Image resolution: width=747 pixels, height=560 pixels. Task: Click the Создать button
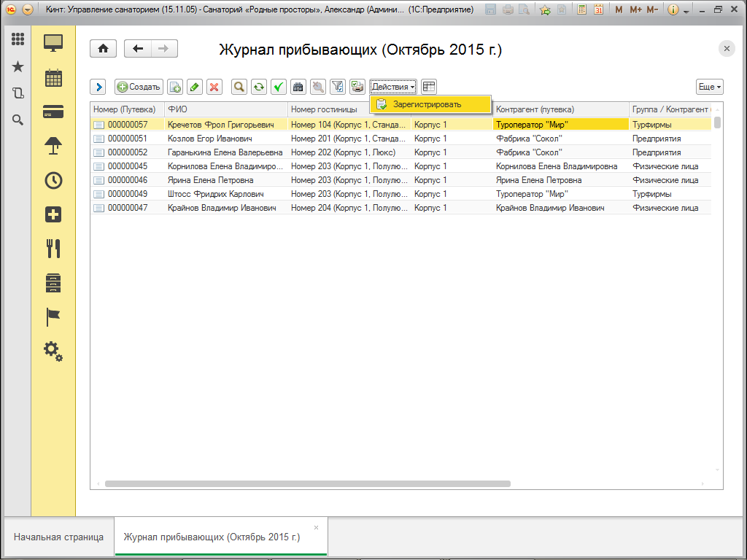pos(139,87)
